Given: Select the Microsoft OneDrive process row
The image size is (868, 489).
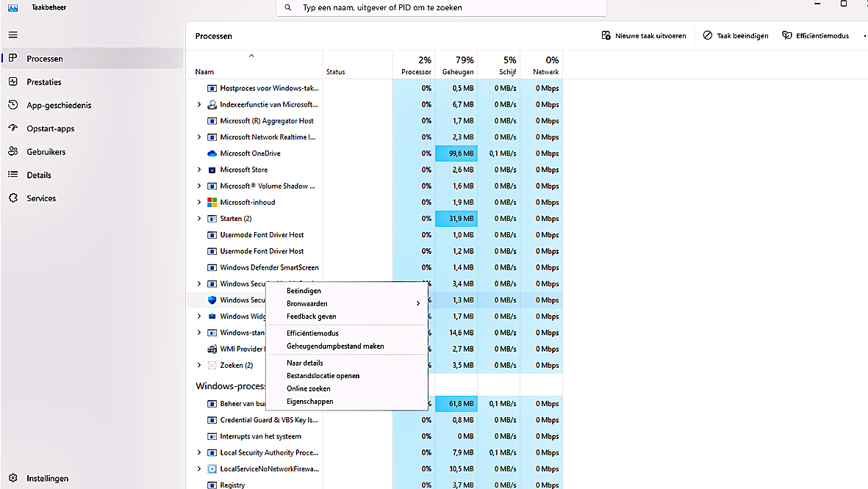Looking at the screenshot, I should 375,153.
